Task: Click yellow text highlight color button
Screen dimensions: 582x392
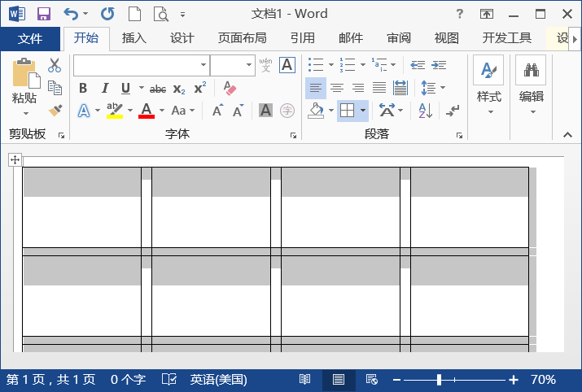Action: pyautogui.click(x=115, y=111)
